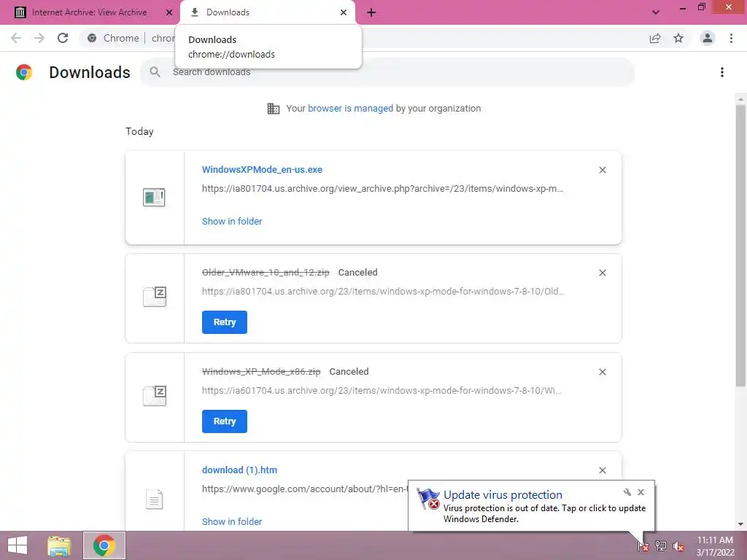
Task: Open a new tab with the plus button
Action: pyautogui.click(x=371, y=12)
